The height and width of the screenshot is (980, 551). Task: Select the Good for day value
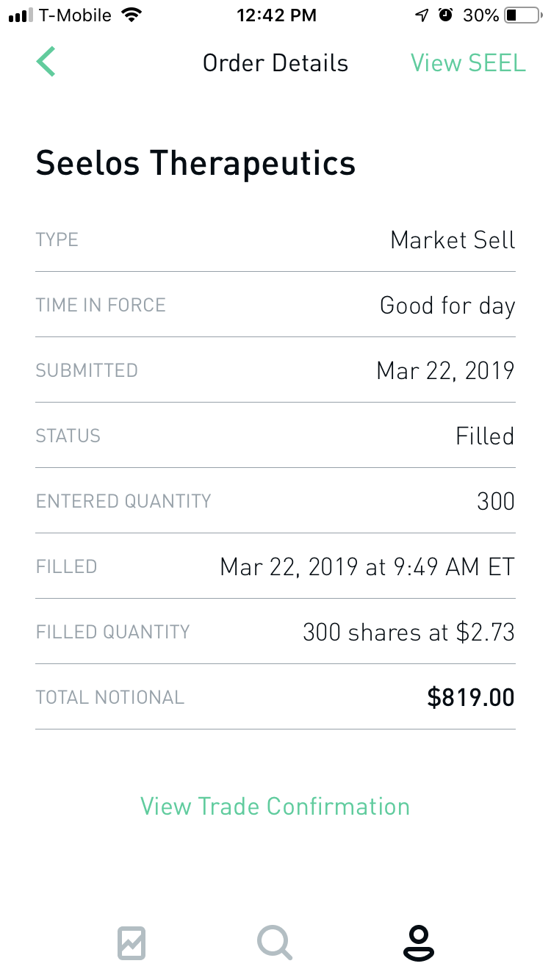[x=447, y=306]
